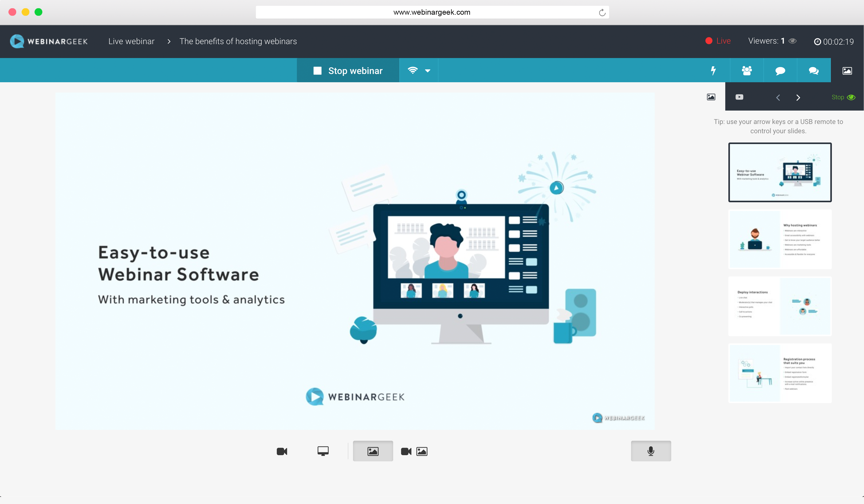Image resolution: width=864 pixels, height=504 pixels.
Task: Open the connection quality wifi dropdown
Action: (x=419, y=70)
